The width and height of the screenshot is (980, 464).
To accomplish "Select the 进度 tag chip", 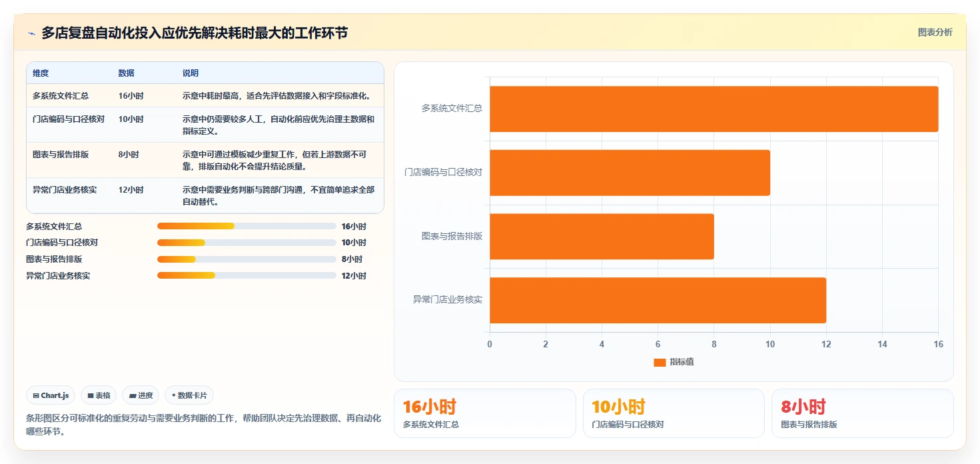I will (x=141, y=395).
